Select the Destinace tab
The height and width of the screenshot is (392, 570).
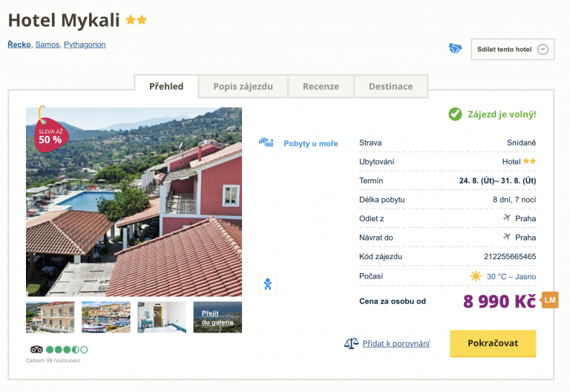pos(390,86)
